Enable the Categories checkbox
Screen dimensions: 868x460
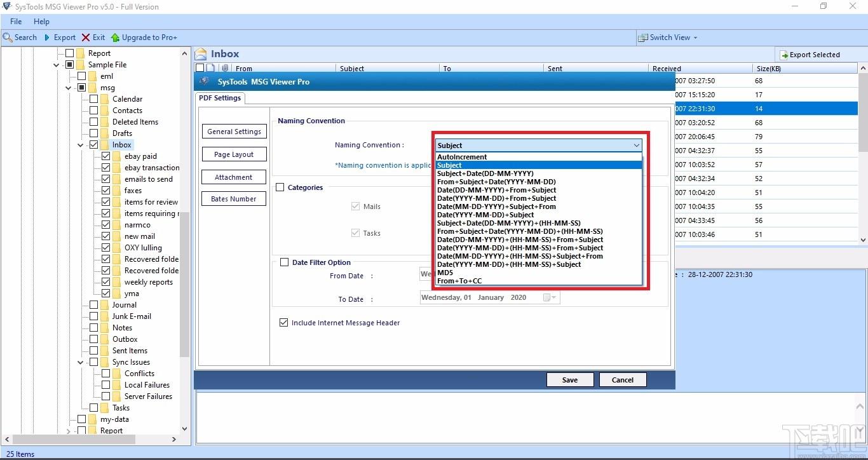click(280, 187)
